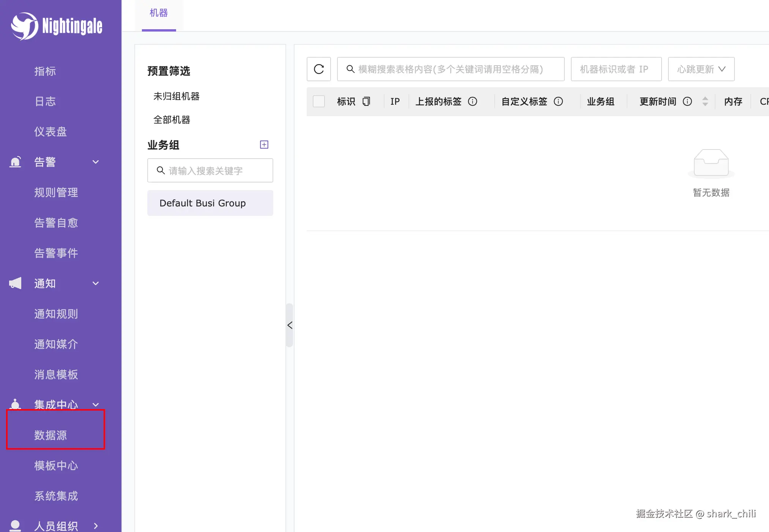769x532 pixels.
Task: Collapse the 告警 menu section
Action: (96, 162)
